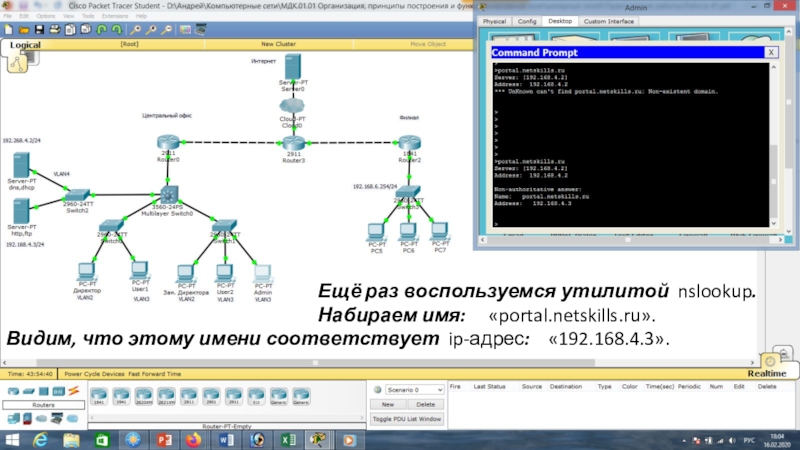This screenshot has width=800, height=450.
Task: Click the Logical workspace tab
Action: click(x=25, y=45)
